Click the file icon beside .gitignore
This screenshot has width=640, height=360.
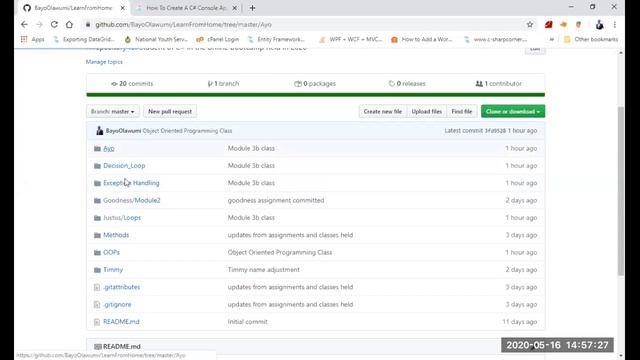coord(97,304)
